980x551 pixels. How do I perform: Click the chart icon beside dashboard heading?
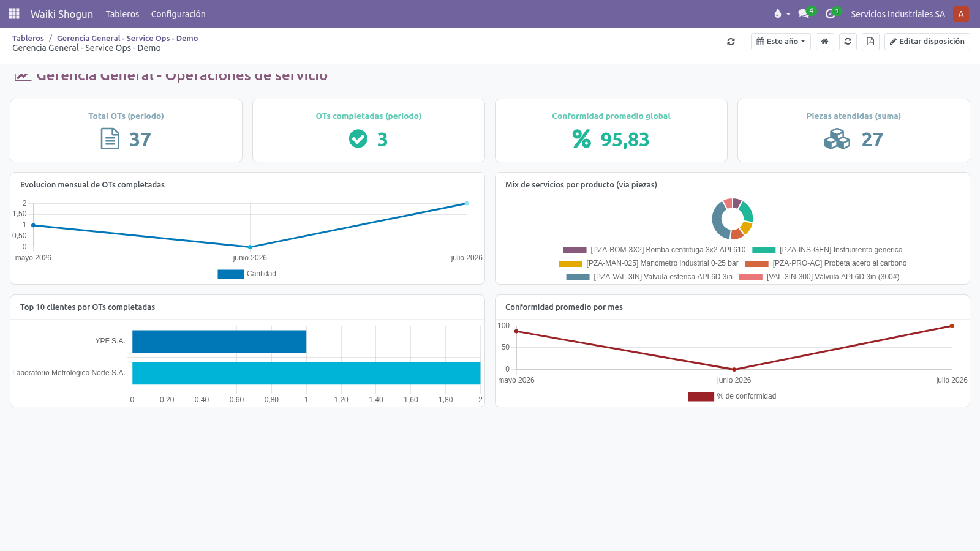(x=23, y=77)
